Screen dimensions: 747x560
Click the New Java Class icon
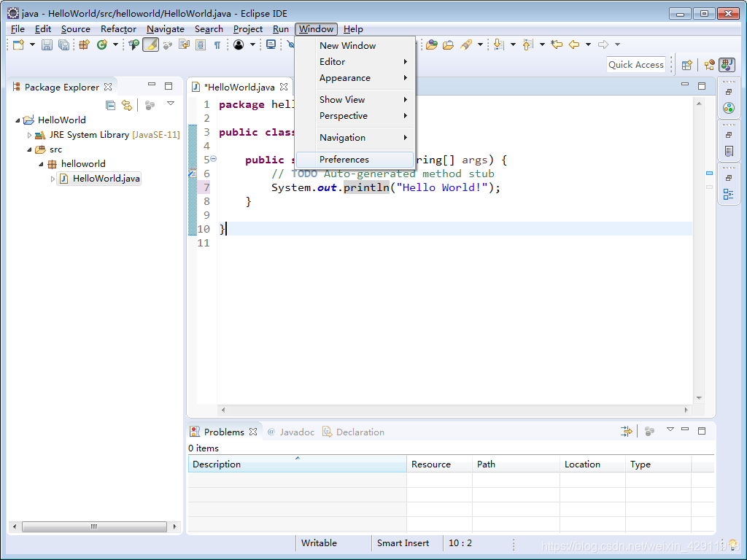102,44
